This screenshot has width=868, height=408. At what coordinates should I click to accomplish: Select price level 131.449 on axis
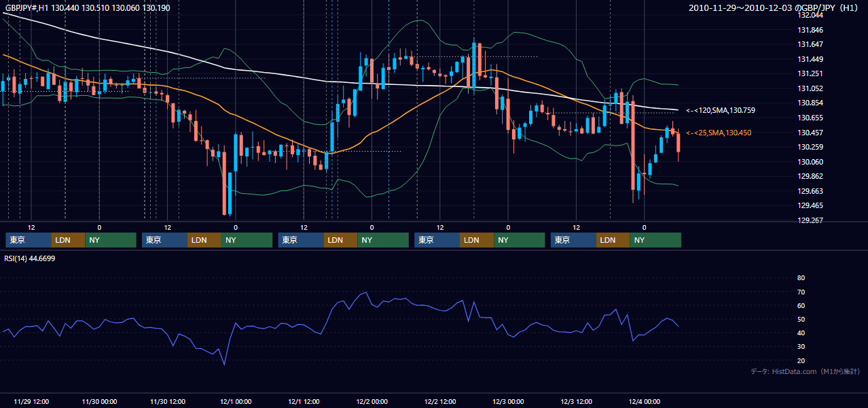[x=810, y=59]
